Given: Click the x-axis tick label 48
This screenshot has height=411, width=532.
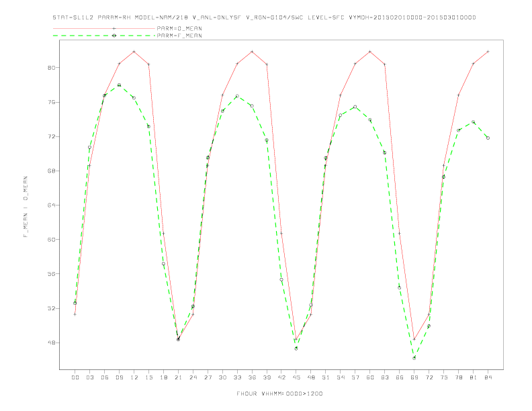Looking at the screenshot, I should tap(311, 377).
